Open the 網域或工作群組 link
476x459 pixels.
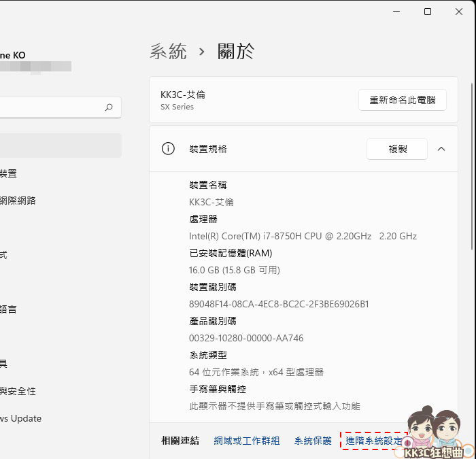point(246,441)
